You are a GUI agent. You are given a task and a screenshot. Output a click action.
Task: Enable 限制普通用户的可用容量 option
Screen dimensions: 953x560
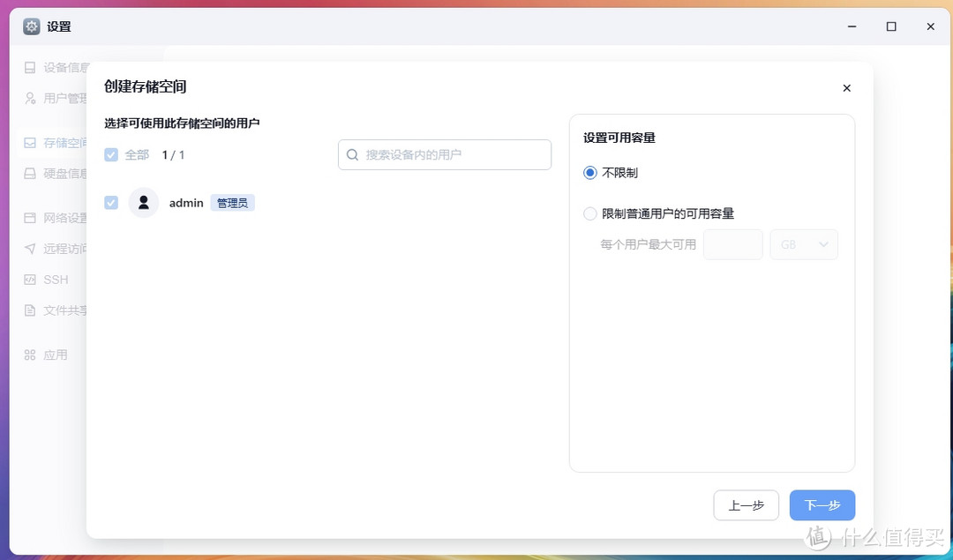pos(589,213)
